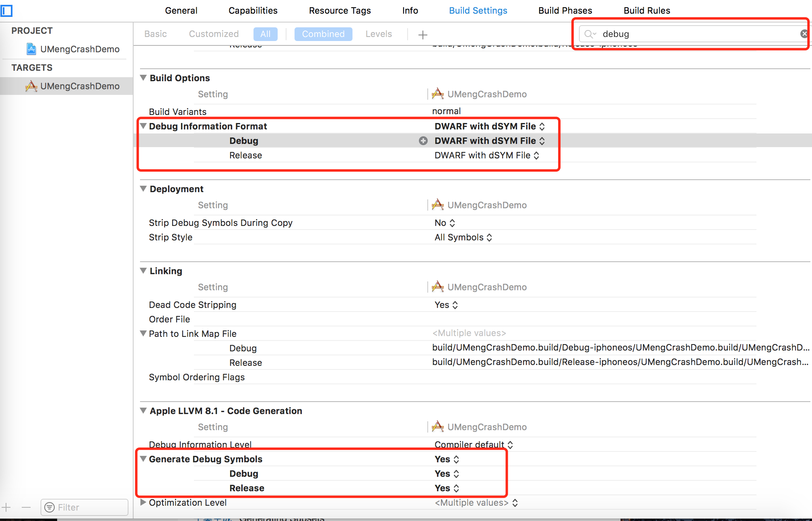This screenshot has height=521, width=812.
Task: Click the UMengCrashDemo target app icon
Action: click(31, 86)
